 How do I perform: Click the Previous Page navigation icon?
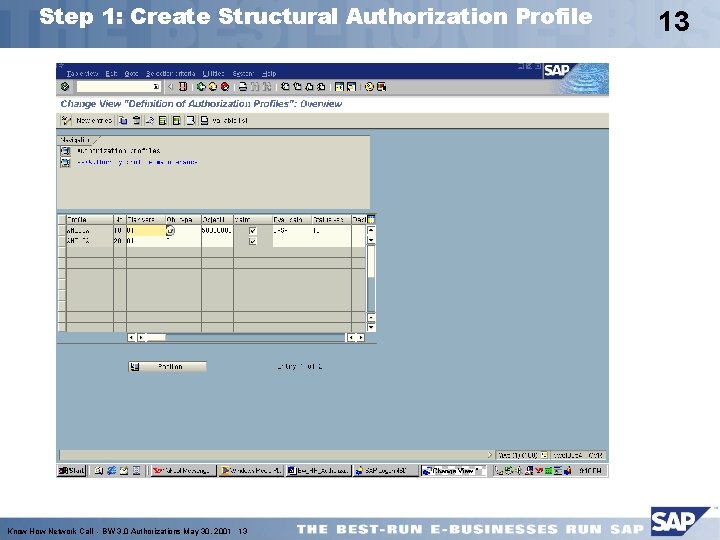(x=297, y=86)
